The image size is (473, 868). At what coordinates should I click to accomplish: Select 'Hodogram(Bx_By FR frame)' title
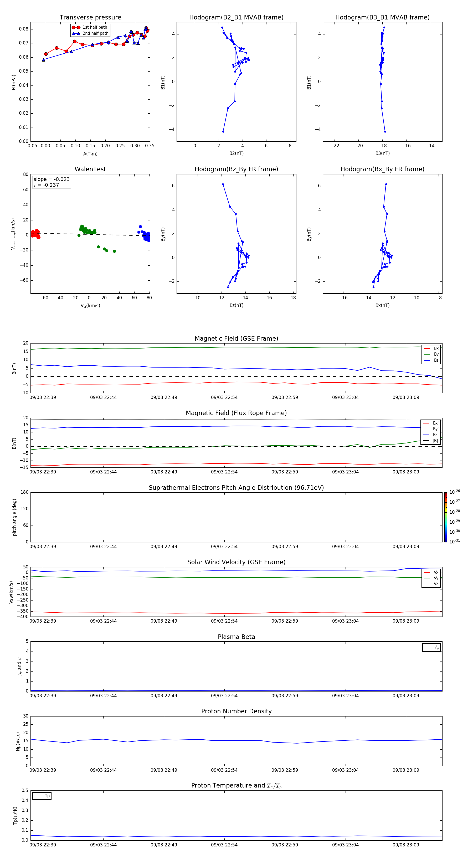point(382,169)
